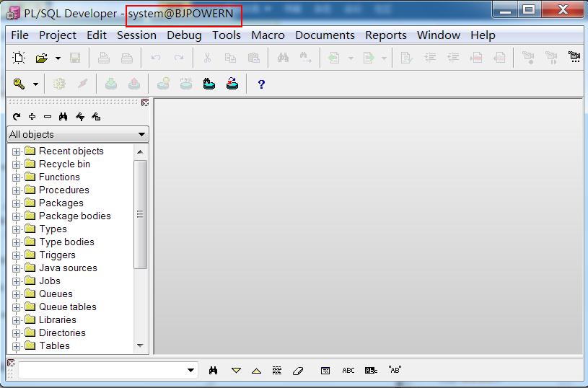The width and height of the screenshot is (588, 388).
Task: Click the Log on key icon
Action: 19,84
